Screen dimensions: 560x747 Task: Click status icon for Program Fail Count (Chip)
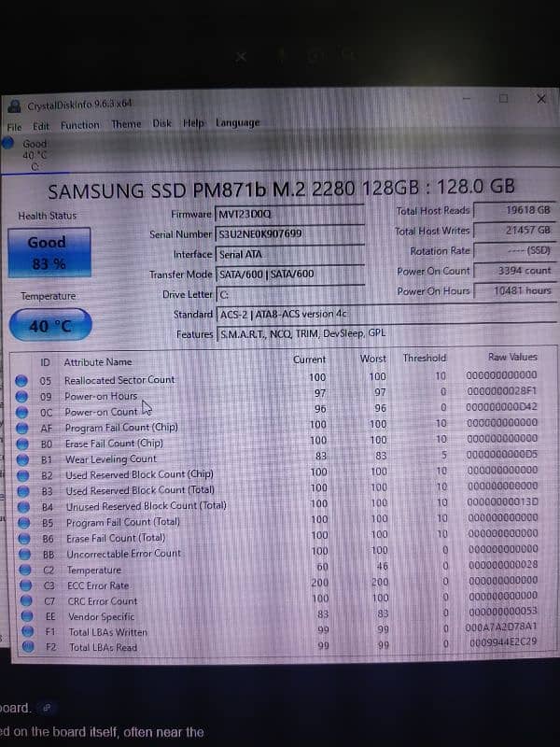pos(21,429)
